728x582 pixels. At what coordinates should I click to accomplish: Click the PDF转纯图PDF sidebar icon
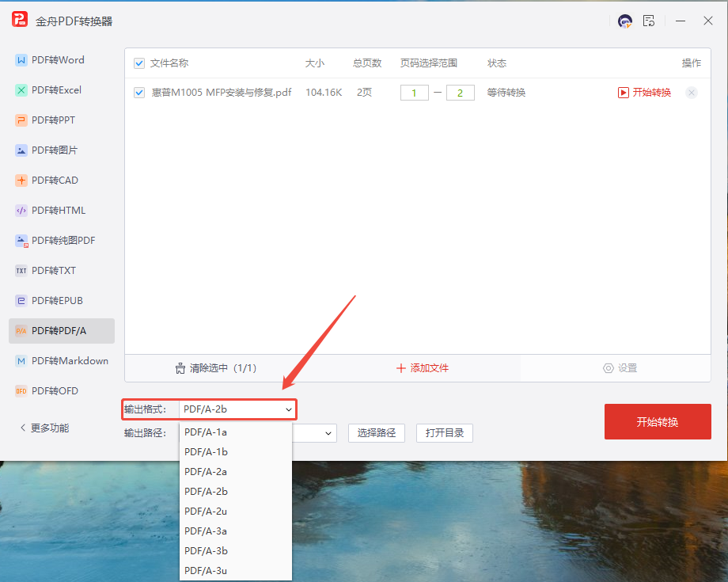point(21,241)
